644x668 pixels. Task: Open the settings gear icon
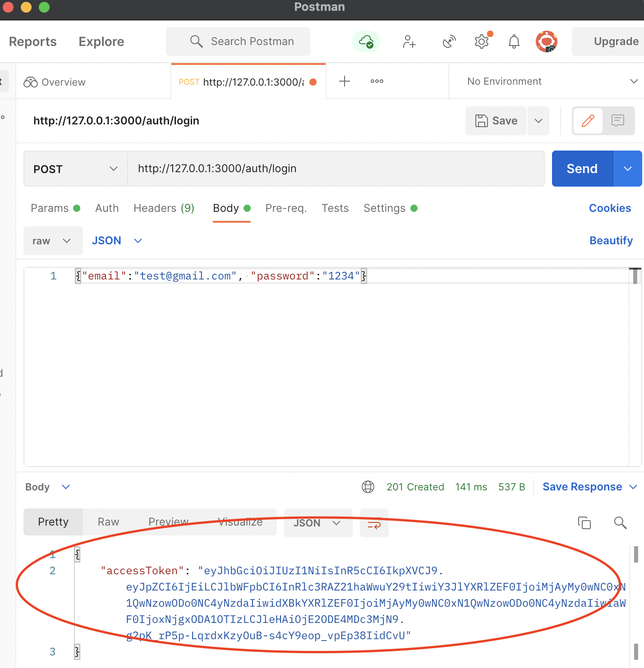(x=482, y=42)
